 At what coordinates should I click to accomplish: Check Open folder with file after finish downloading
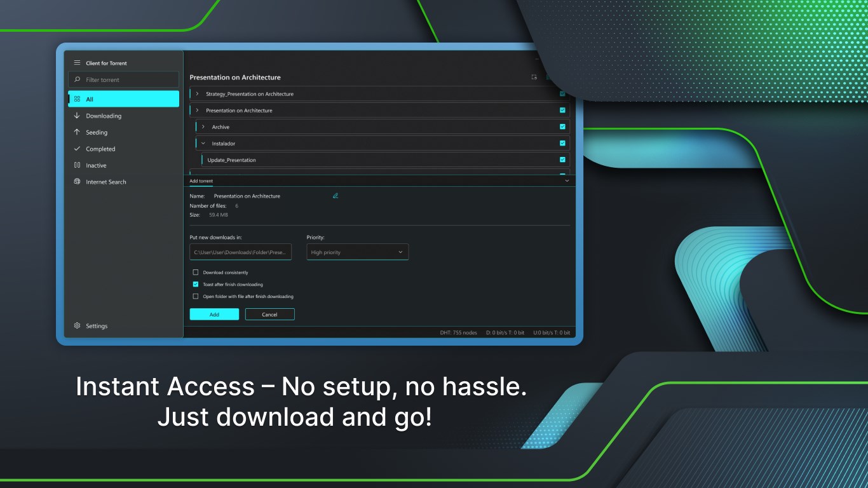(x=196, y=296)
